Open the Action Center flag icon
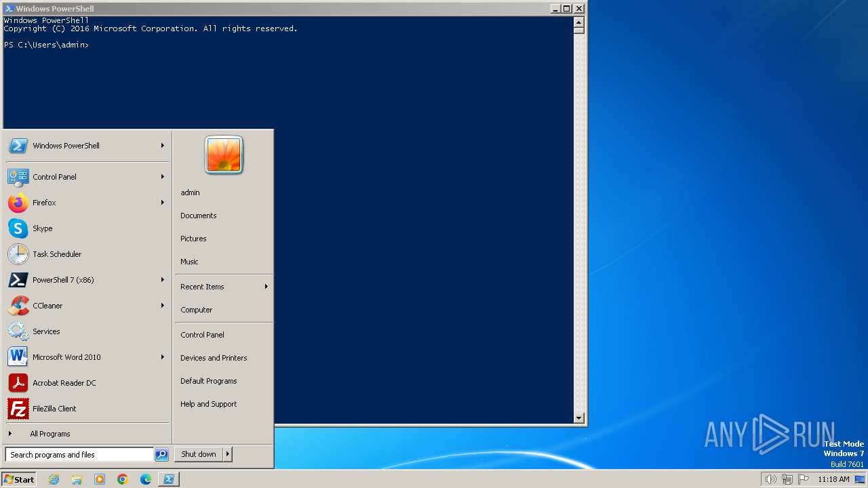 [x=804, y=479]
